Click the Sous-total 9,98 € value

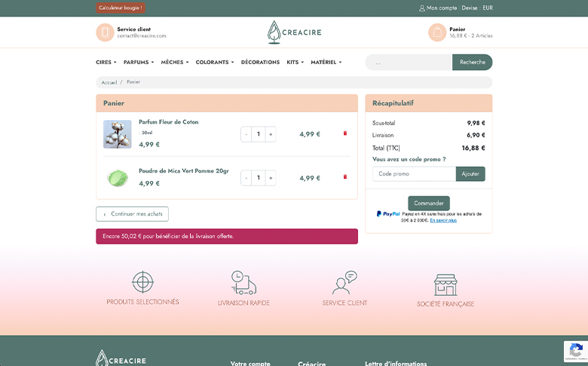click(x=476, y=123)
